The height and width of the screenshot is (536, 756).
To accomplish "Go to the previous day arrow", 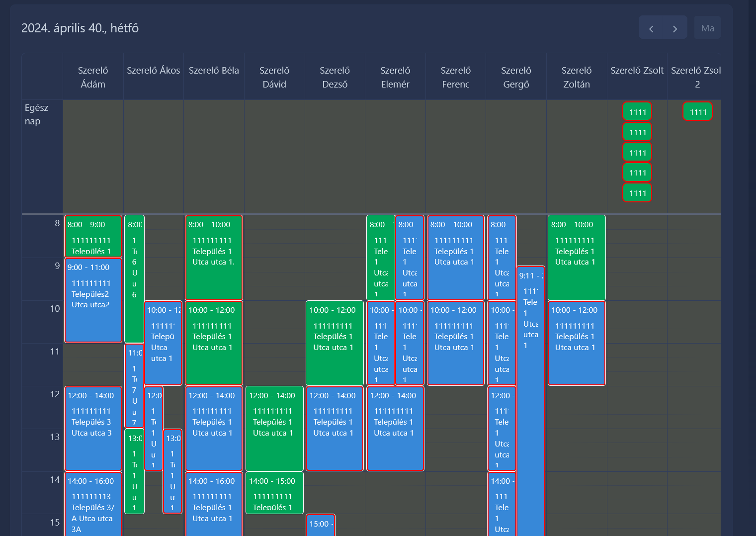I will point(651,28).
